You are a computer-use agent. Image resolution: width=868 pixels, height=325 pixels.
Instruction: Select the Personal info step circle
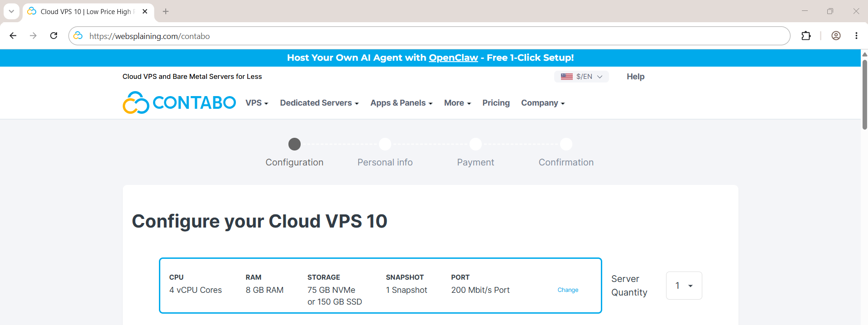385,144
